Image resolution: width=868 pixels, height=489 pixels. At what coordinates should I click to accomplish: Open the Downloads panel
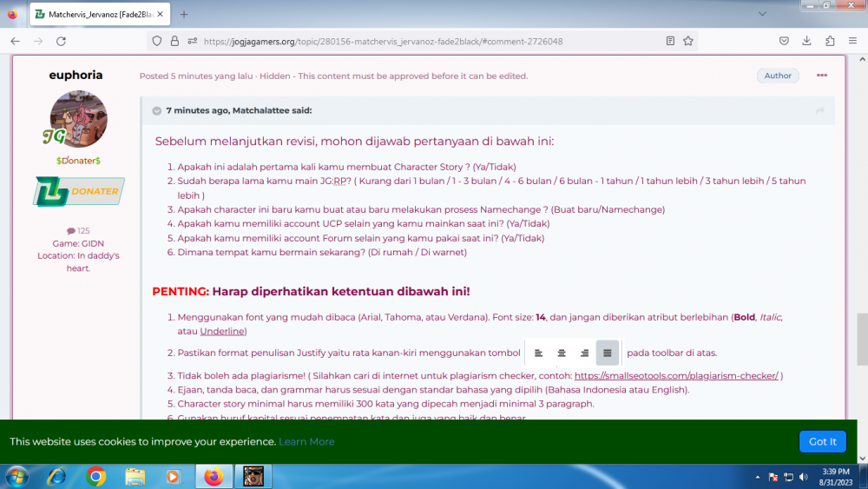click(x=806, y=41)
